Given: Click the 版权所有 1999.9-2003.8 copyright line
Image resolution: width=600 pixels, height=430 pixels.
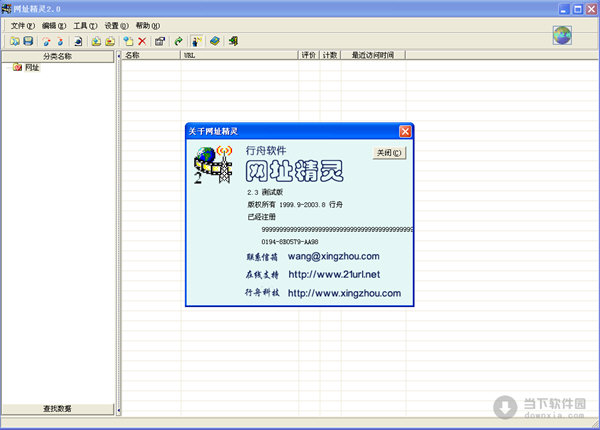Looking at the screenshot, I should 295,205.
